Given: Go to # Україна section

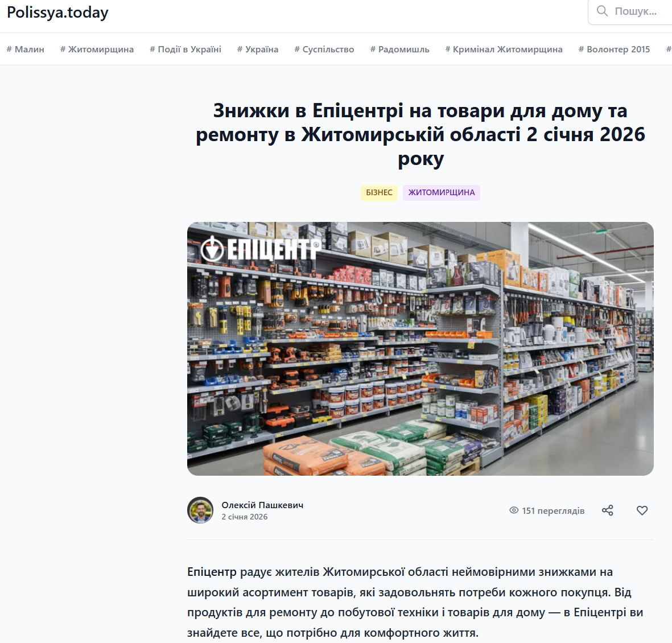Looking at the screenshot, I should [x=258, y=50].
